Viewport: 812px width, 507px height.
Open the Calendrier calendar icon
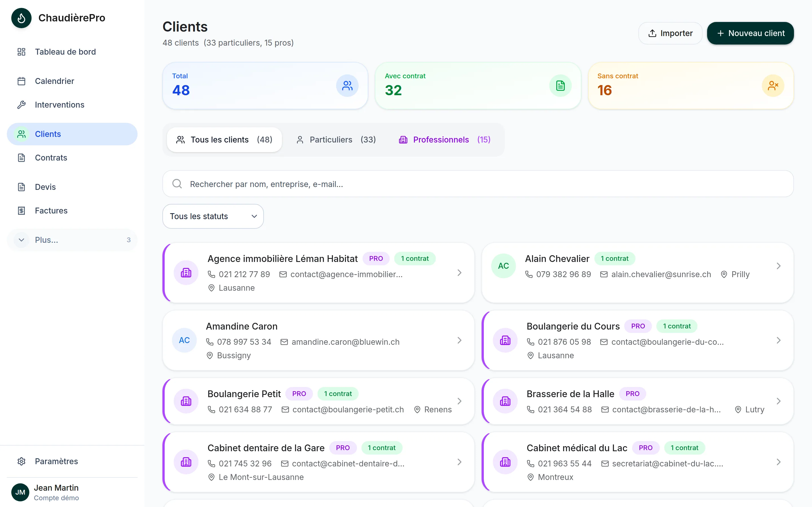21,81
